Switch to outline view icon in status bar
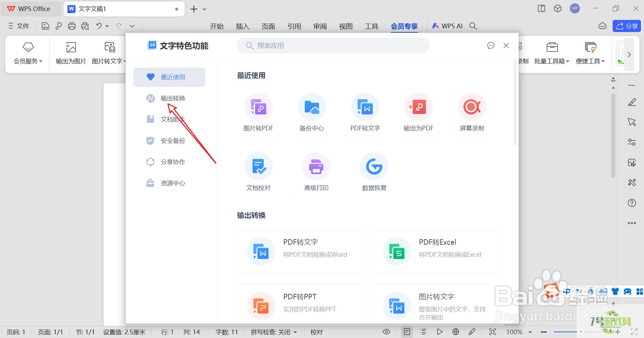Viewport: 644px width, 338px height. point(423,332)
